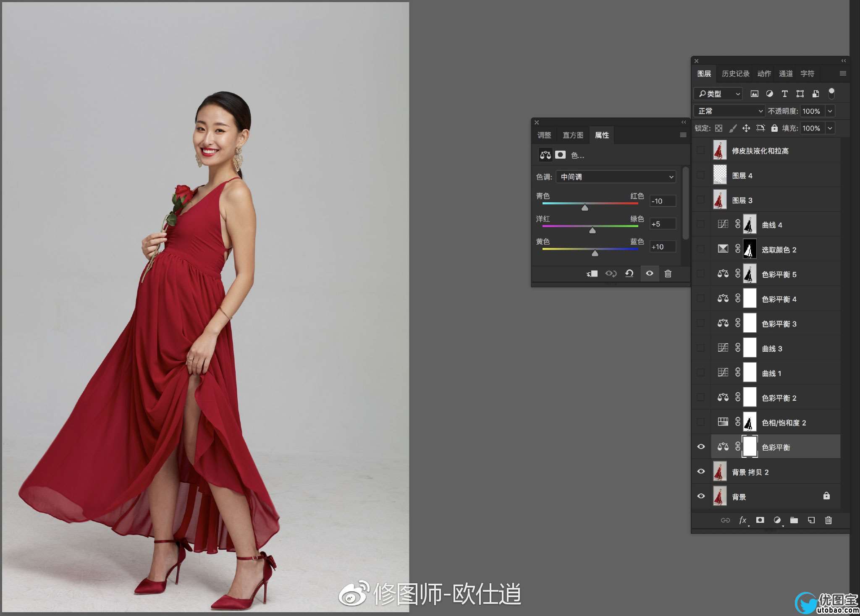Create new group folder icon

click(x=794, y=520)
